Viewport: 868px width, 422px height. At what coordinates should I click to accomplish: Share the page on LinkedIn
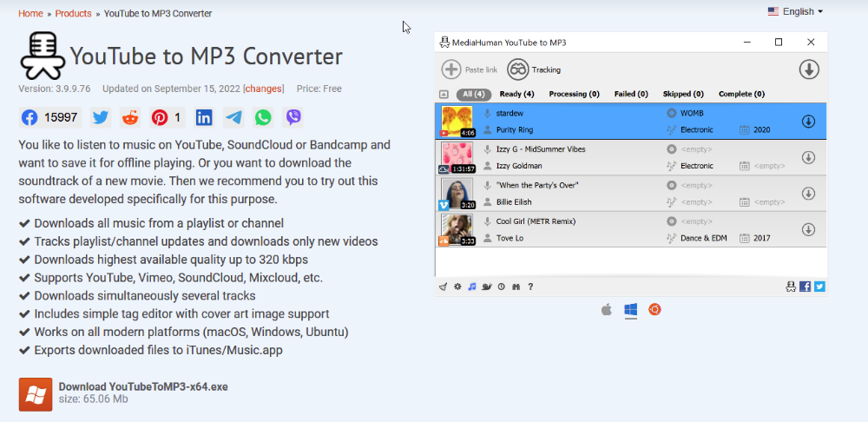click(x=204, y=117)
